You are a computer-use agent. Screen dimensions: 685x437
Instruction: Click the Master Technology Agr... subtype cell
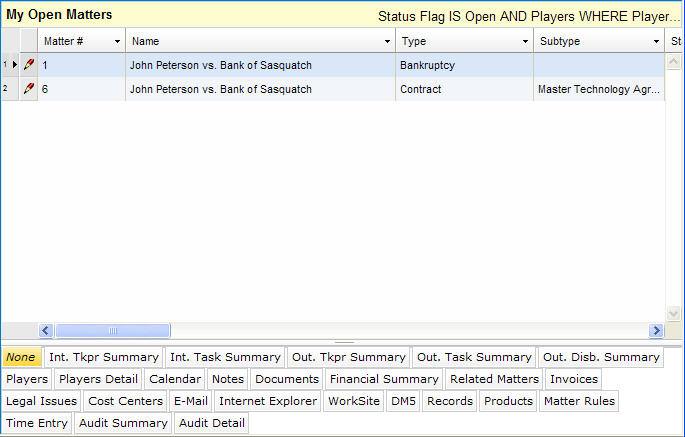coord(599,89)
